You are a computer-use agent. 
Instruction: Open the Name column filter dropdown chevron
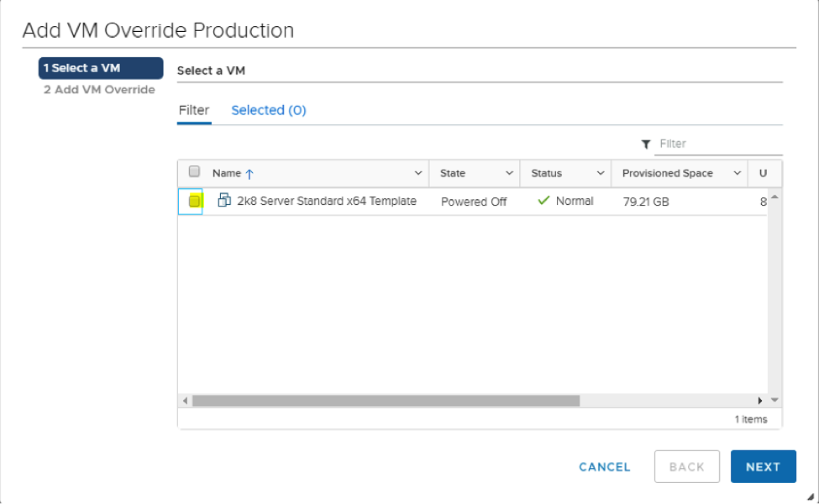point(418,173)
